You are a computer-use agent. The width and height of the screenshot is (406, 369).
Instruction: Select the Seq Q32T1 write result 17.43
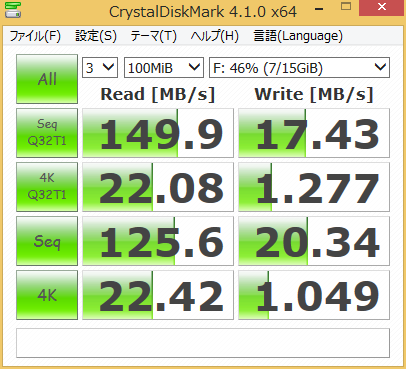pos(314,133)
